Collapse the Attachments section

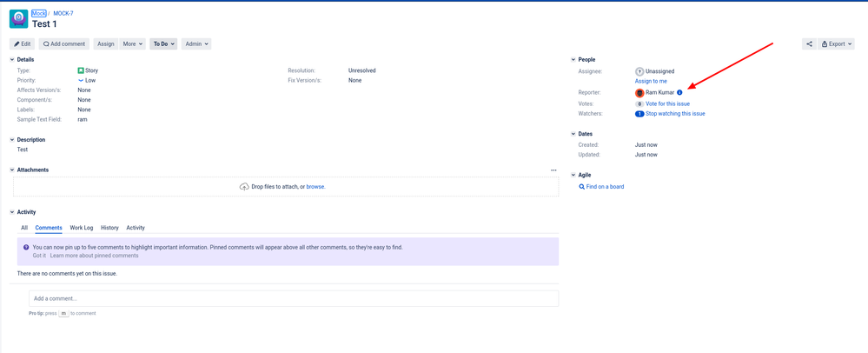point(12,170)
